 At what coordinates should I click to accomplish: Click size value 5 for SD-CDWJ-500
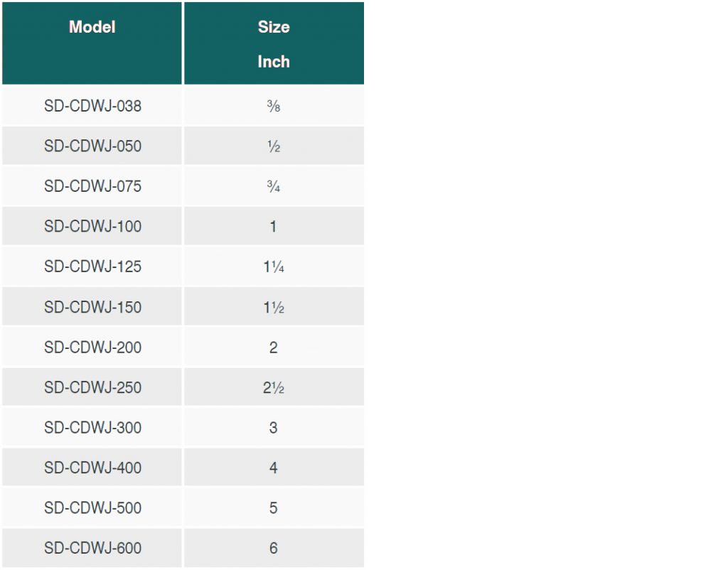tap(274, 507)
